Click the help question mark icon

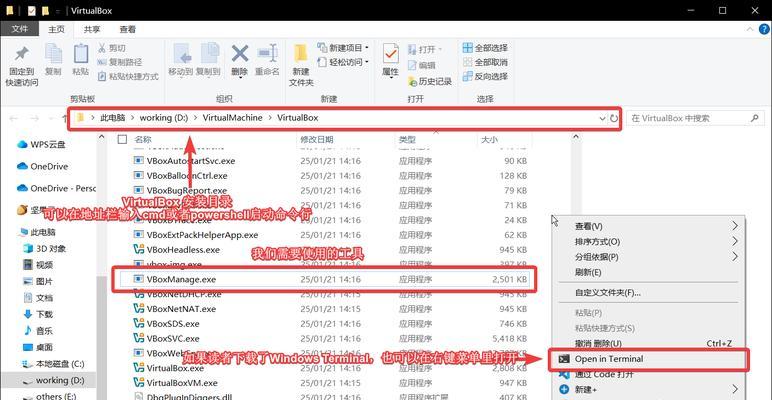764,30
